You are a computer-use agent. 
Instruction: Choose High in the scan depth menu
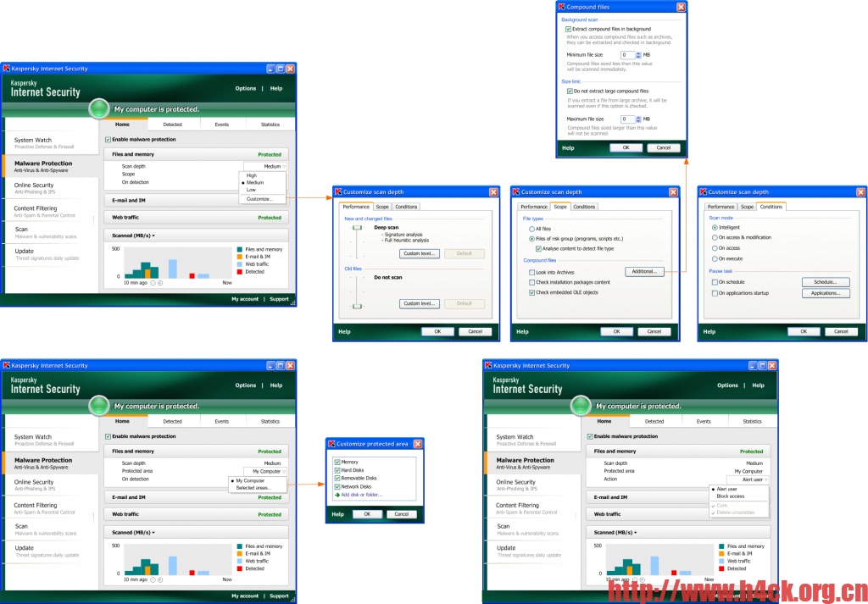click(x=252, y=175)
